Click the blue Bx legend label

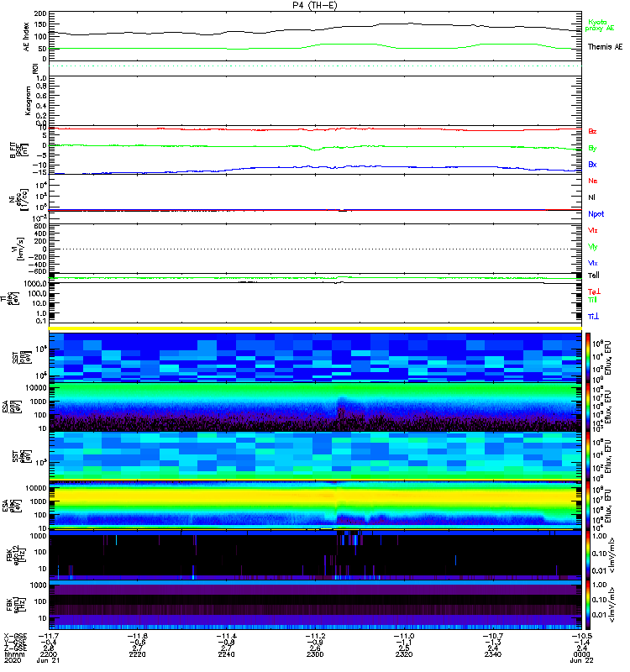coord(592,164)
